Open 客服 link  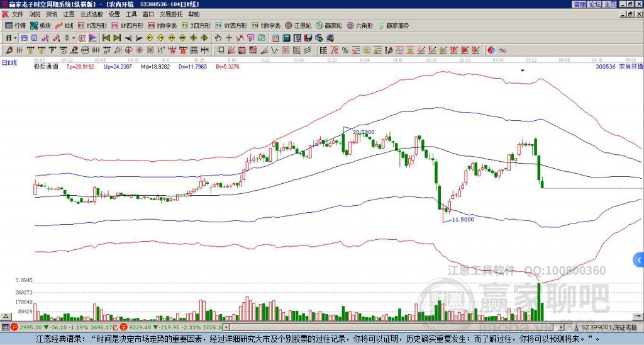point(579,4)
